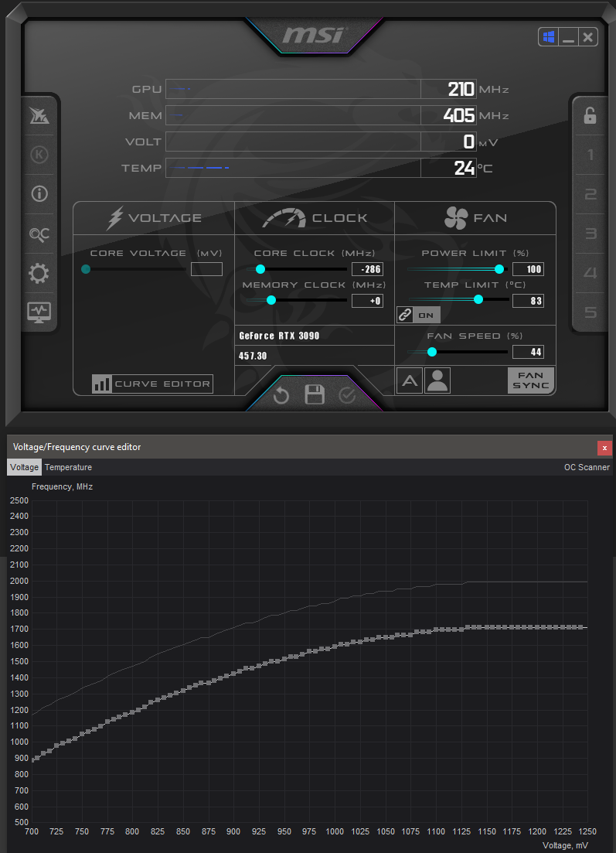Screen dimensions: 616x853
Task: Switch to the Voltage tab in curve editor
Action: [25, 467]
